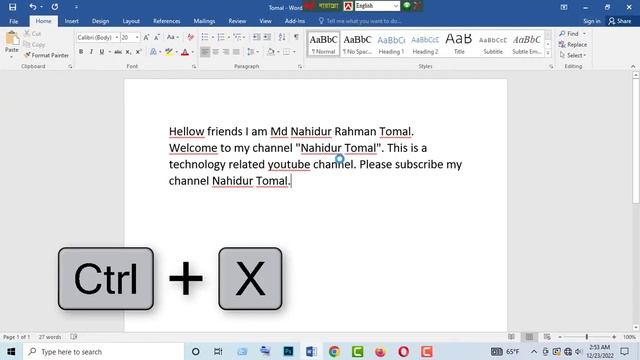The image size is (640, 360).
Task: Apply Text Effects to text
Action: click(153, 52)
